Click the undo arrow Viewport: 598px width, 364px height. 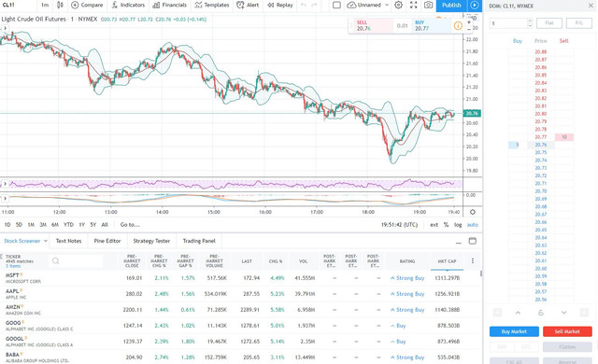pyautogui.click(x=304, y=5)
